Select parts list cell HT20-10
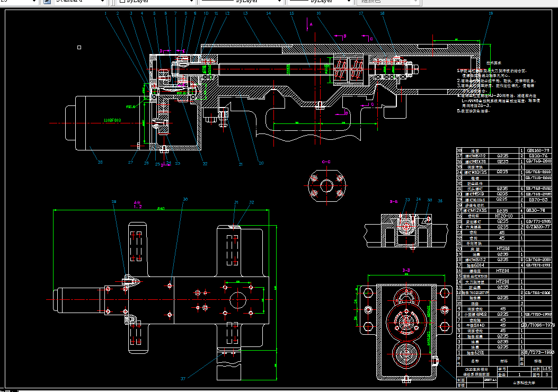The height and width of the screenshot is (392, 558). click(504, 216)
